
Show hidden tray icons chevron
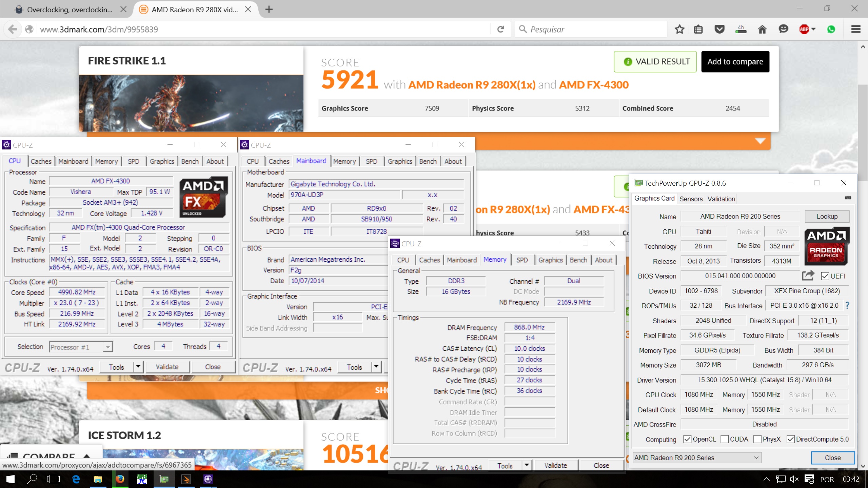[x=766, y=479]
